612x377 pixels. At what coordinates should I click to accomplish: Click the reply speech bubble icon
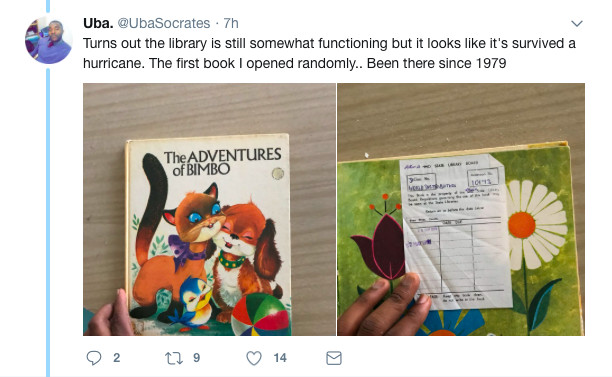94,358
